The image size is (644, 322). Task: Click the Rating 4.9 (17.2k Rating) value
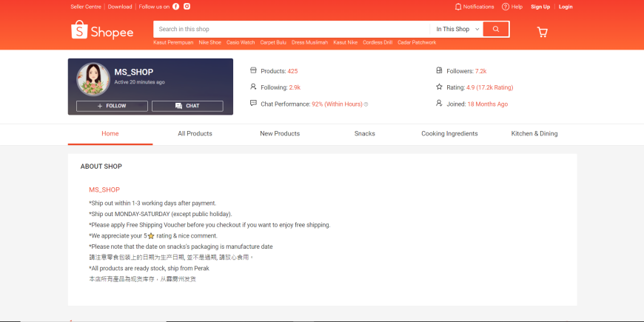pyautogui.click(x=489, y=87)
